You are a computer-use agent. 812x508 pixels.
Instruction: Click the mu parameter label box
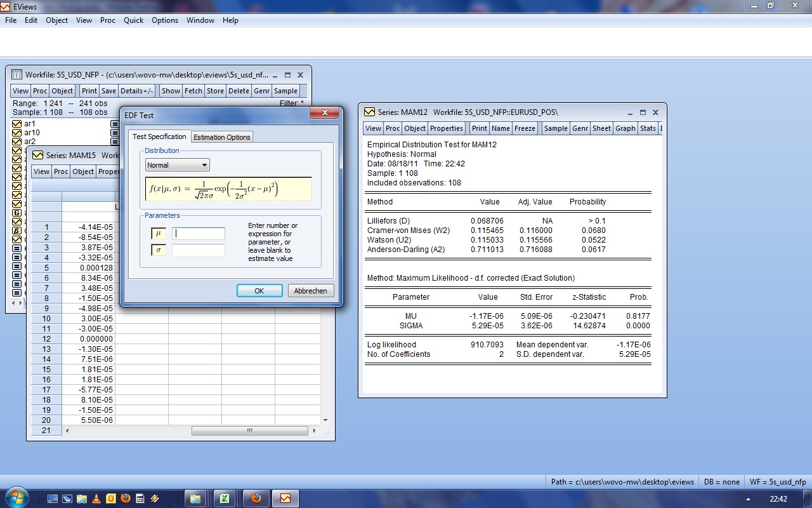[159, 234]
